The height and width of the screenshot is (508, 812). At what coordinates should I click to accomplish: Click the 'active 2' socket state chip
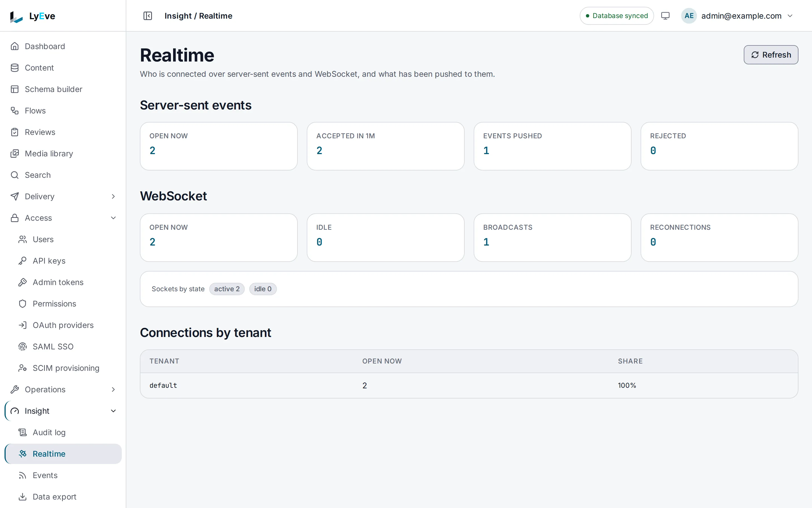point(227,289)
